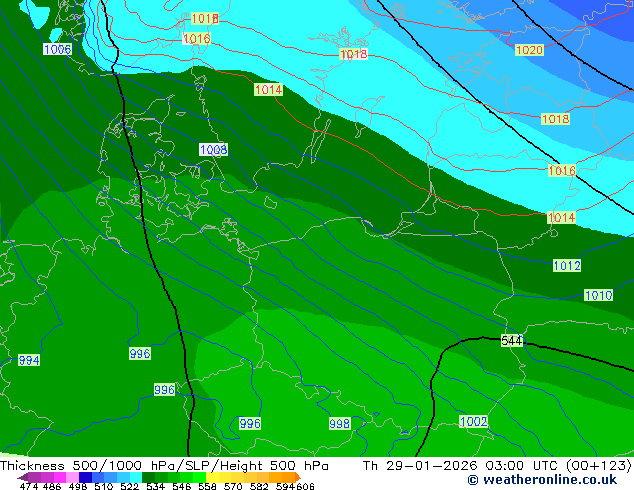
Task: Click the 1010 isobar pressure label
Action: pos(598,295)
